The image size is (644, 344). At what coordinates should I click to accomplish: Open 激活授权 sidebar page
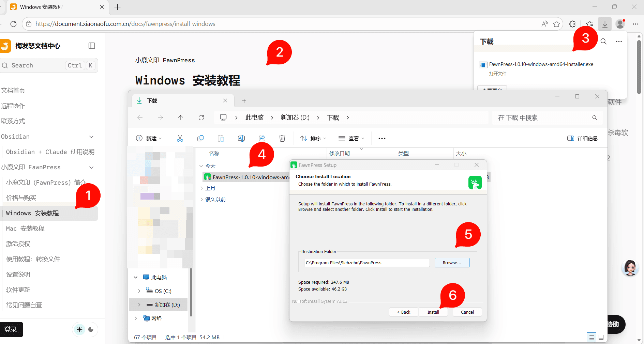point(18,244)
